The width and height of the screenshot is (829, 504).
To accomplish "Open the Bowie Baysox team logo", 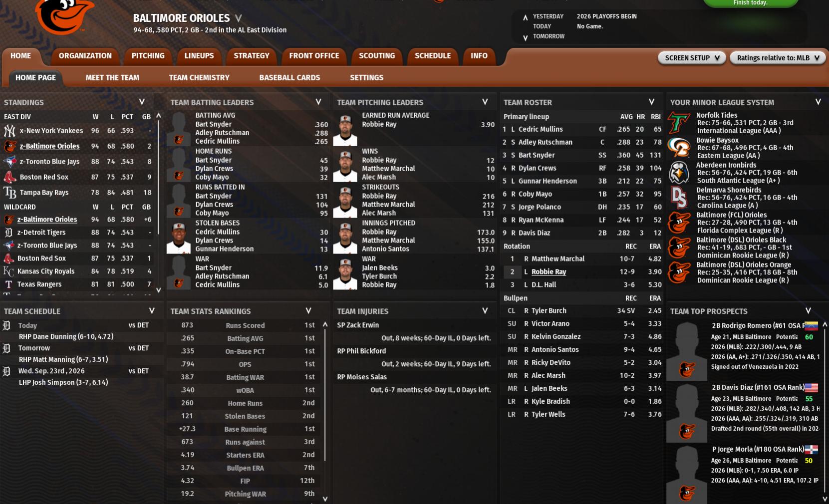I will (x=679, y=148).
